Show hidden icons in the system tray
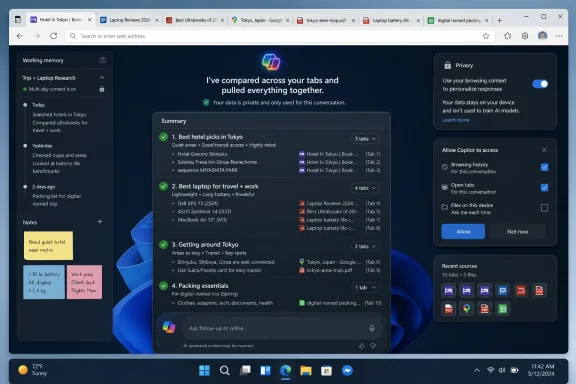 [x=476, y=370]
